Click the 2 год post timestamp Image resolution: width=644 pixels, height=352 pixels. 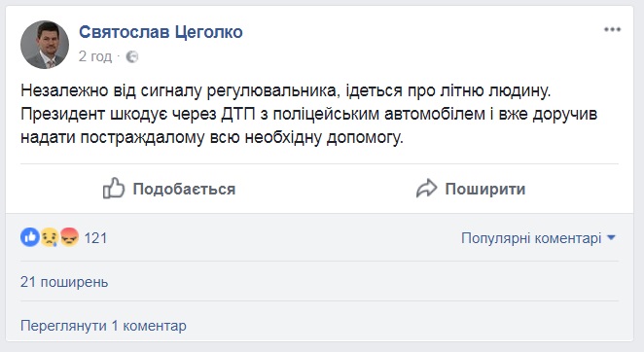[95, 56]
